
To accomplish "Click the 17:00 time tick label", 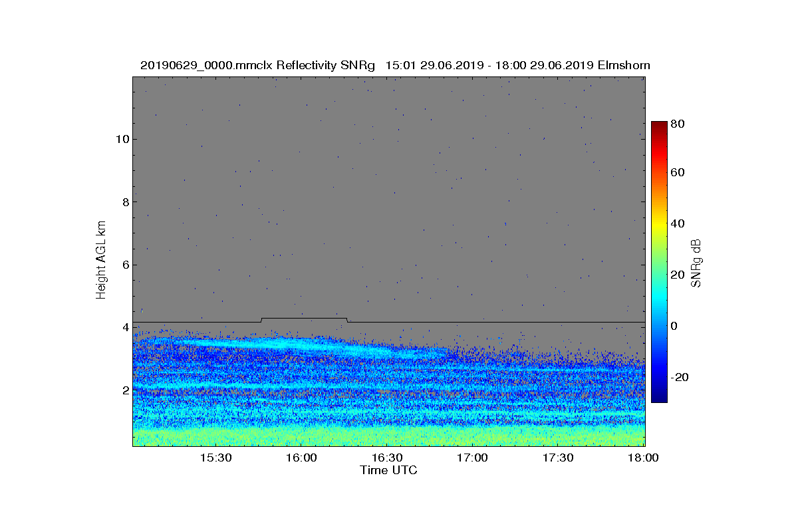I will click(473, 458).
